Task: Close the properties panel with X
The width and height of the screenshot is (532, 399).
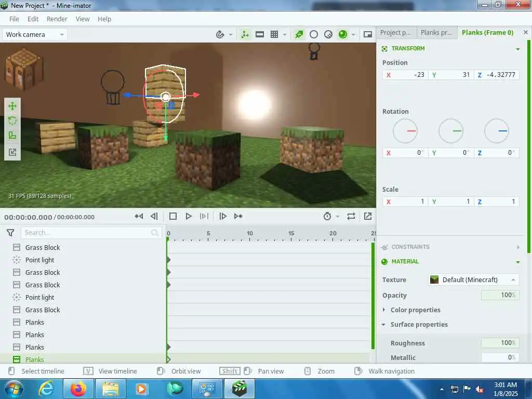Action: (526, 32)
